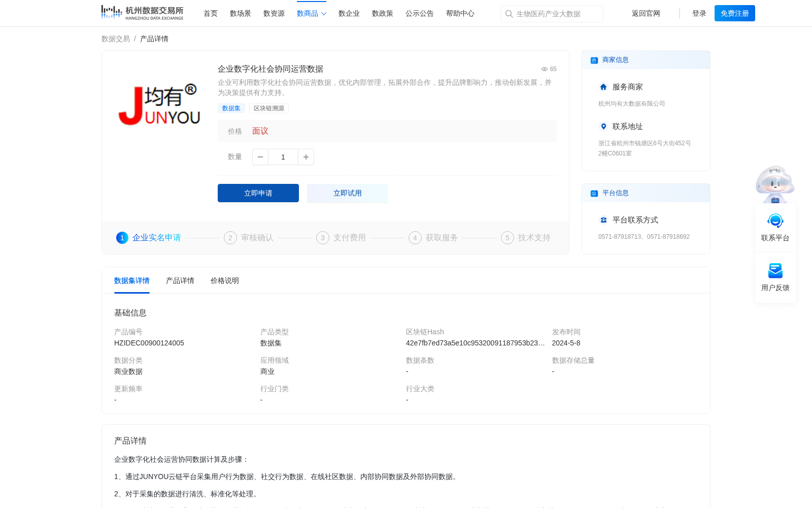Expand the 数商品 dropdown menu
The width and height of the screenshot is (812, 508).
(x=312, y=14)
